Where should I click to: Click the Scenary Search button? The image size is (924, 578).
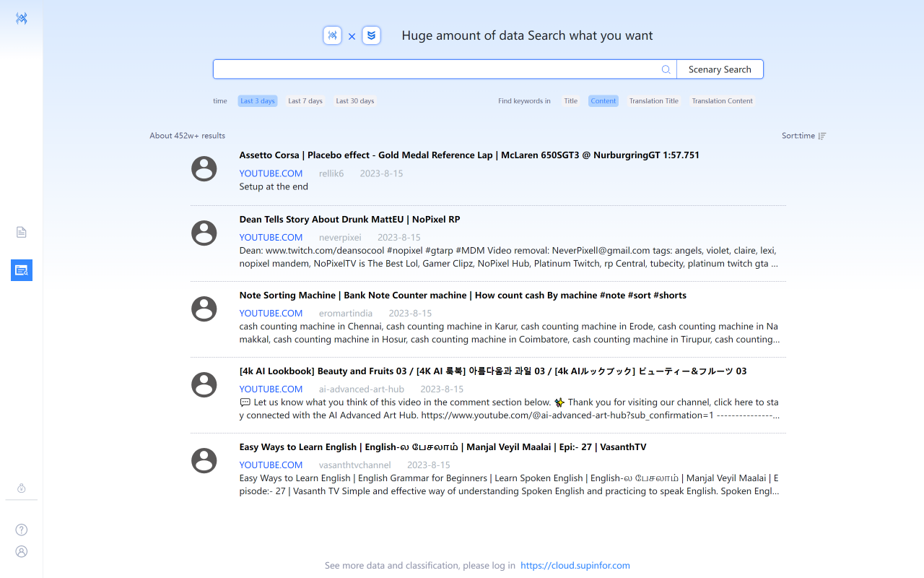(x=720, y=69)
